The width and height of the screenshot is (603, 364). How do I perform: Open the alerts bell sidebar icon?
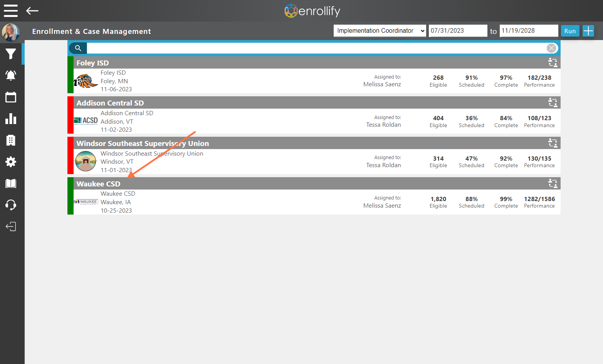tap(11, 75)
